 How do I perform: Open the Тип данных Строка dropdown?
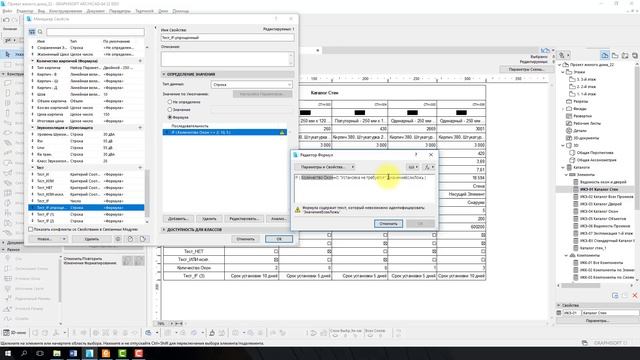[x=251, y=84]
